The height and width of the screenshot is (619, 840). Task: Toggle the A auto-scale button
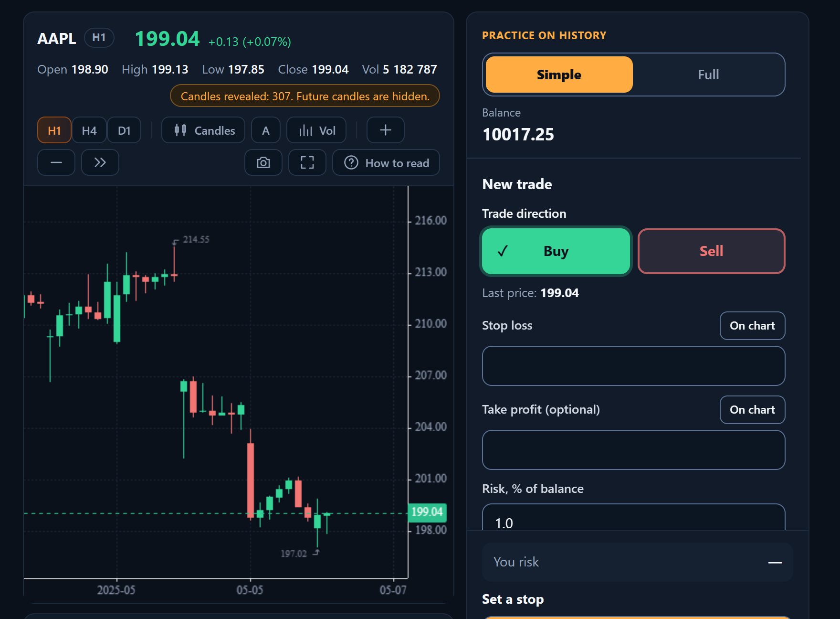point(266,130)
